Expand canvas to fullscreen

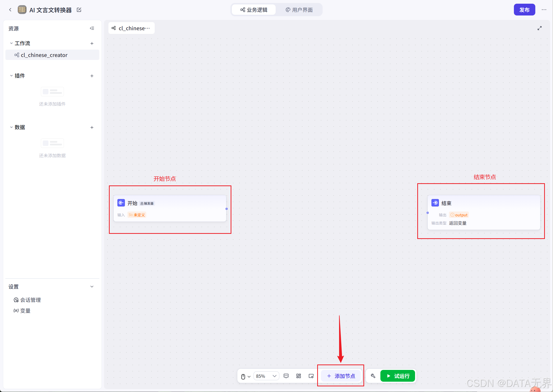point(539,28)
